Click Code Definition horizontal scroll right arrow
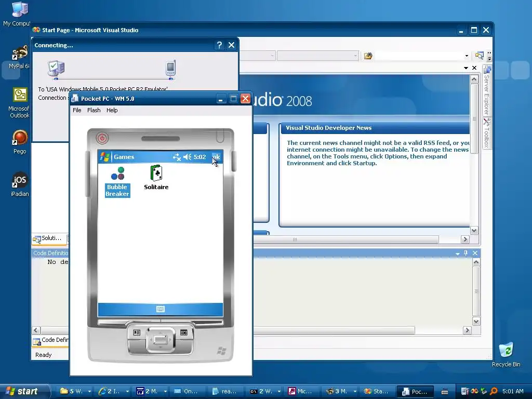The height and width of the screenshot is (399, 532). coord(467,330)
